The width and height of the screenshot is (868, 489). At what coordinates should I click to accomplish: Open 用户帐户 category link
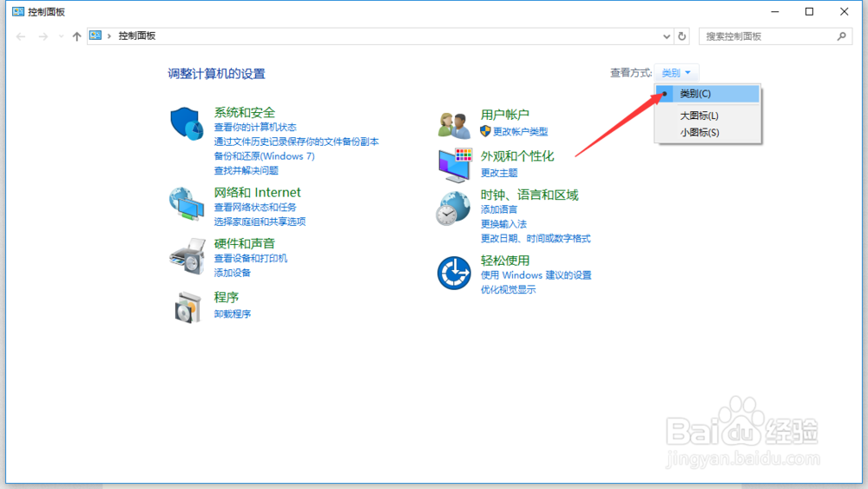coord(505,115)
